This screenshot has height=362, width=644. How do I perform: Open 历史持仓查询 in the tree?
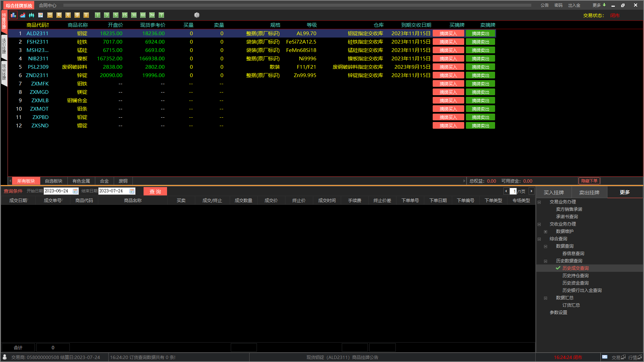(576, 276)
